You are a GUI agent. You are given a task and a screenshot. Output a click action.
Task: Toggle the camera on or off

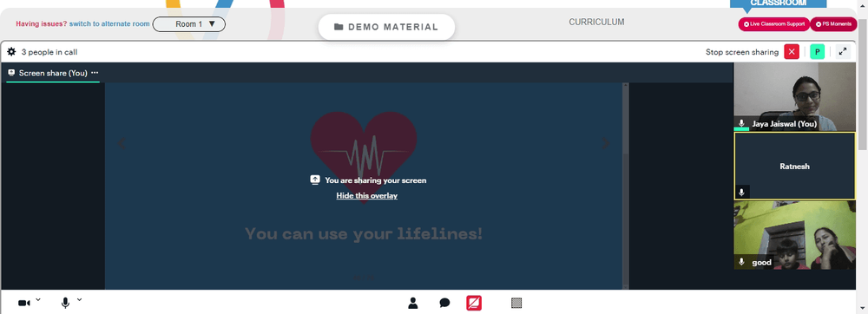coord(23,303)
